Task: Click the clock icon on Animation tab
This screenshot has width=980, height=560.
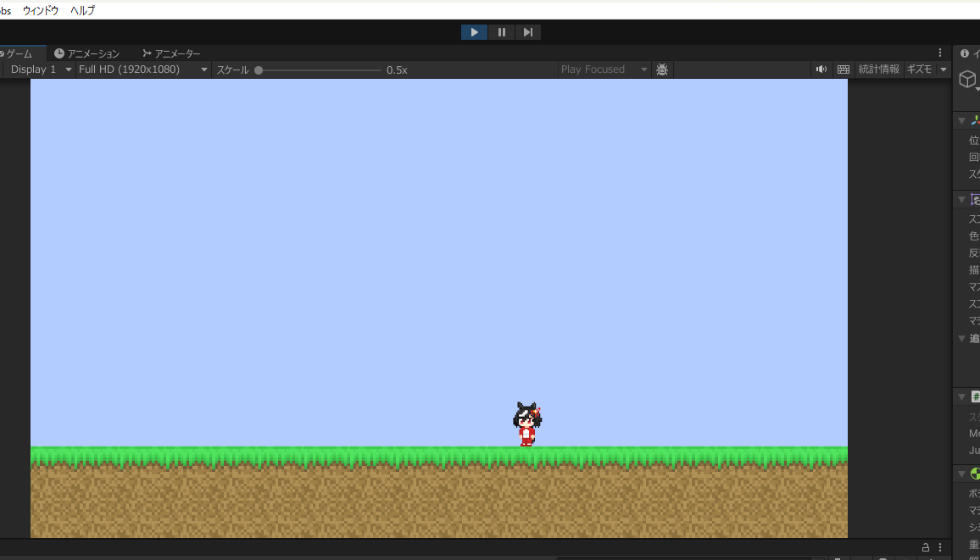Action: [59, 53]
